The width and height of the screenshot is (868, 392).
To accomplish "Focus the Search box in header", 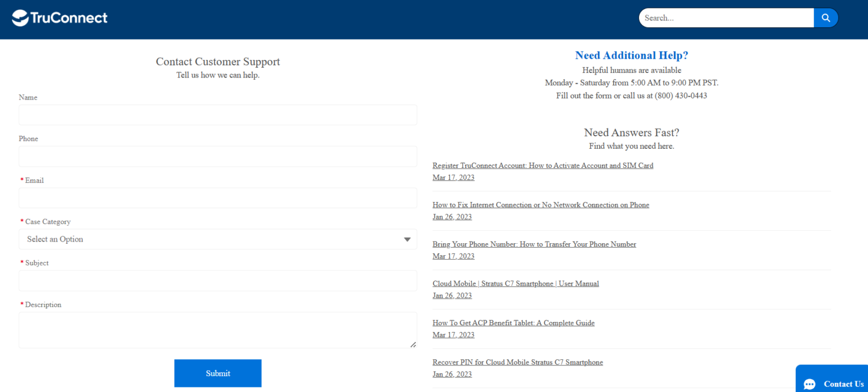I will point(726,18).
